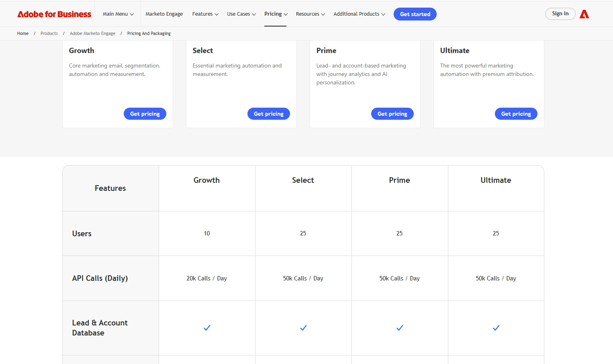The height and width of the screenshot is (364, 613).
Task: Open the Pricing dropdown
Action: pos(276,14)
